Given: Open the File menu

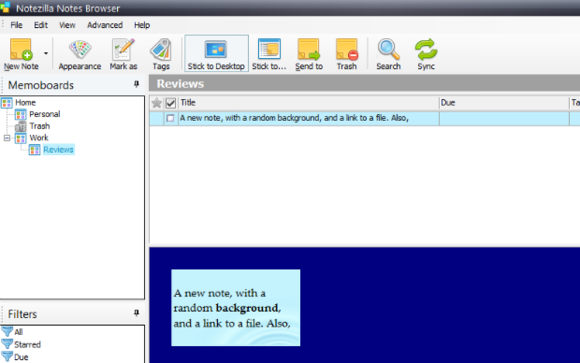Looking at the screenshot, I should pyautogui.click(x=16, y=25).
